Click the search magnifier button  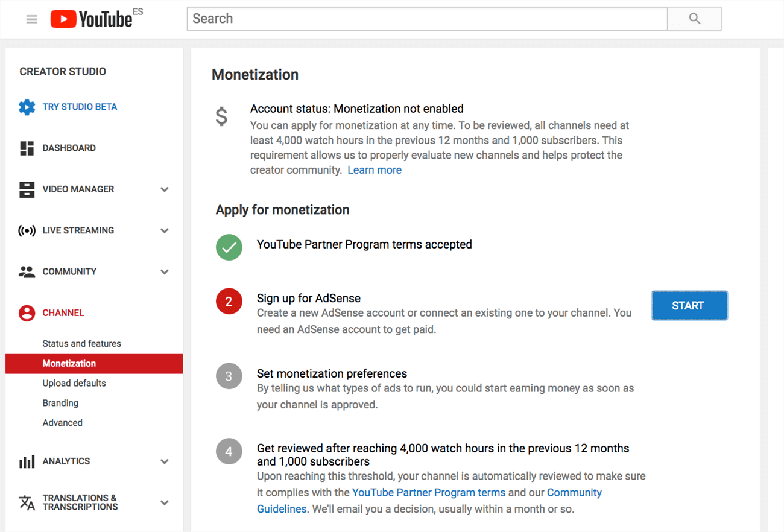point(695,19)
